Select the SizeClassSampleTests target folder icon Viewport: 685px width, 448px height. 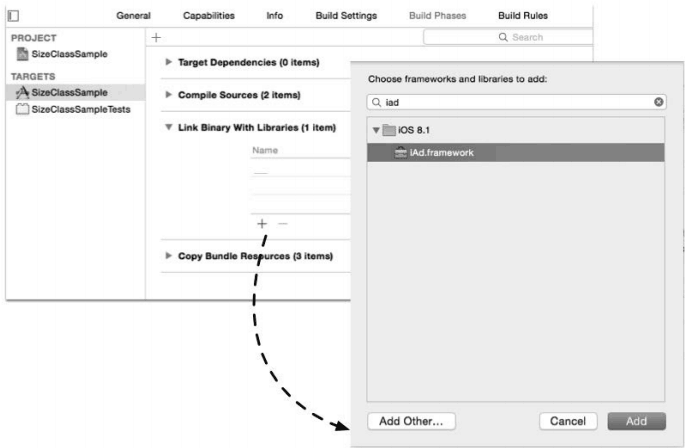tap(21, 108)
